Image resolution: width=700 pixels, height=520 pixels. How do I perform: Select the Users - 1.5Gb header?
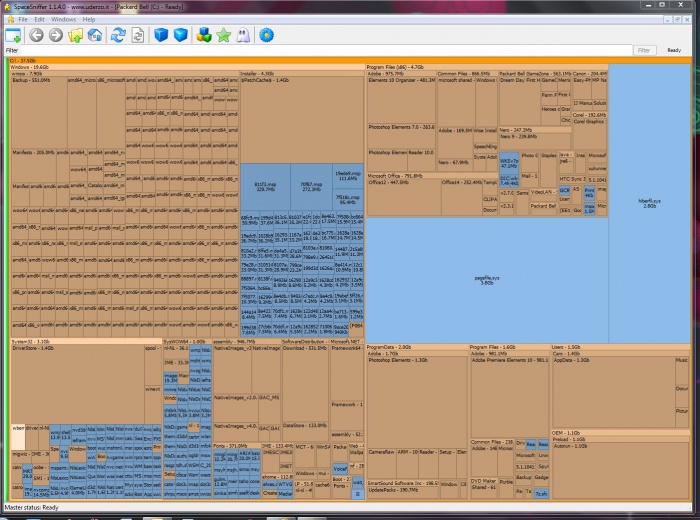tap(621, 347)
